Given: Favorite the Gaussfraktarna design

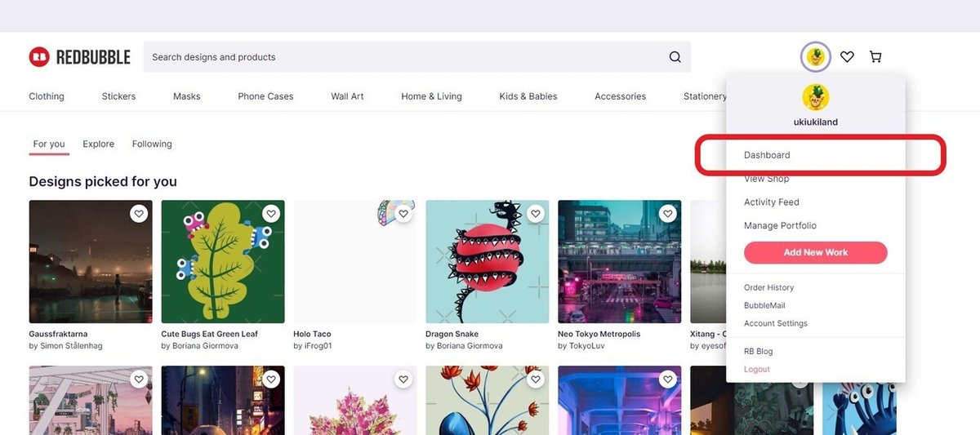Looking at the screenshot, I should click(x=139, y=214).
